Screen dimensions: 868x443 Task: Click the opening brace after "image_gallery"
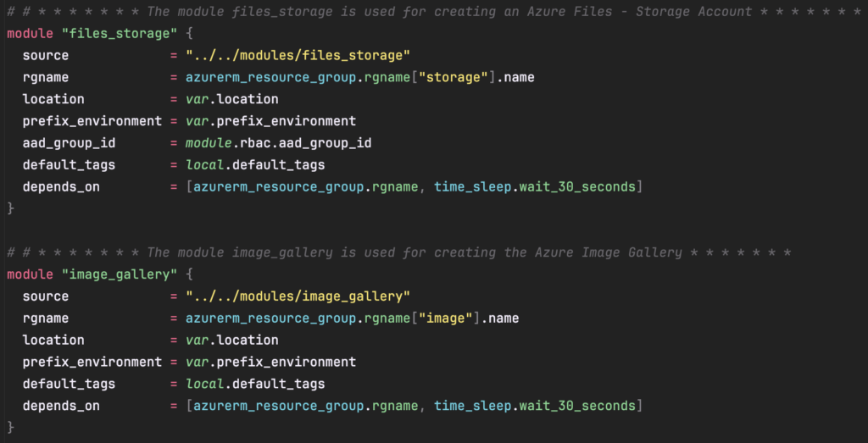pos(189,274)
